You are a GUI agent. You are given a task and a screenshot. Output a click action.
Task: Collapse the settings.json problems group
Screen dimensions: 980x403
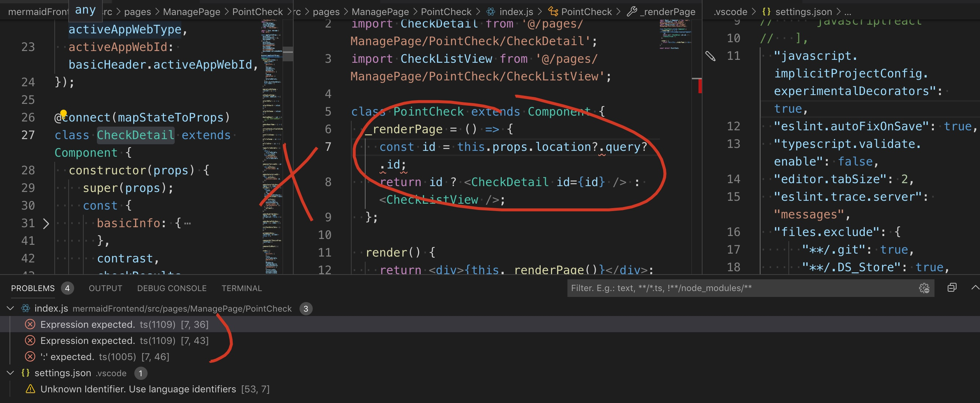pyautogui.click(x=10, y=373)
